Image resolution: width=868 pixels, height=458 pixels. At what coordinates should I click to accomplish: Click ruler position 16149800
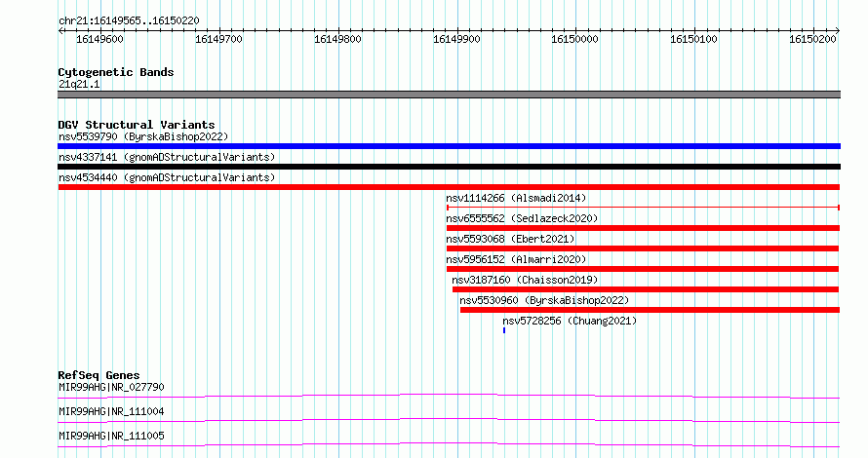(337, 39)
